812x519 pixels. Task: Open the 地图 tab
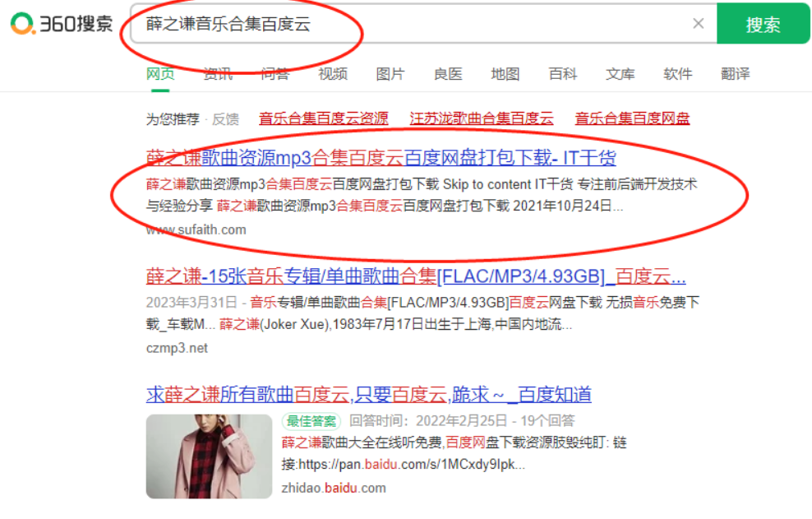(x=505, y=74)
